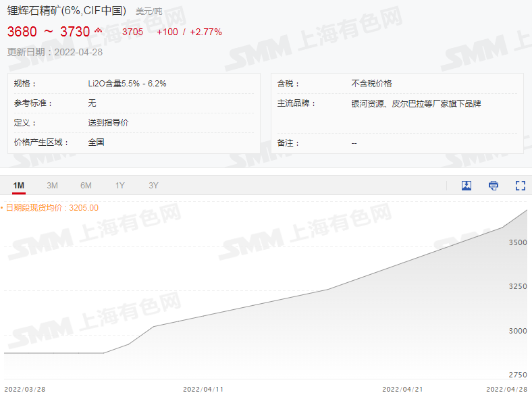
Task: Click the average price 3705
Action: 132,32
